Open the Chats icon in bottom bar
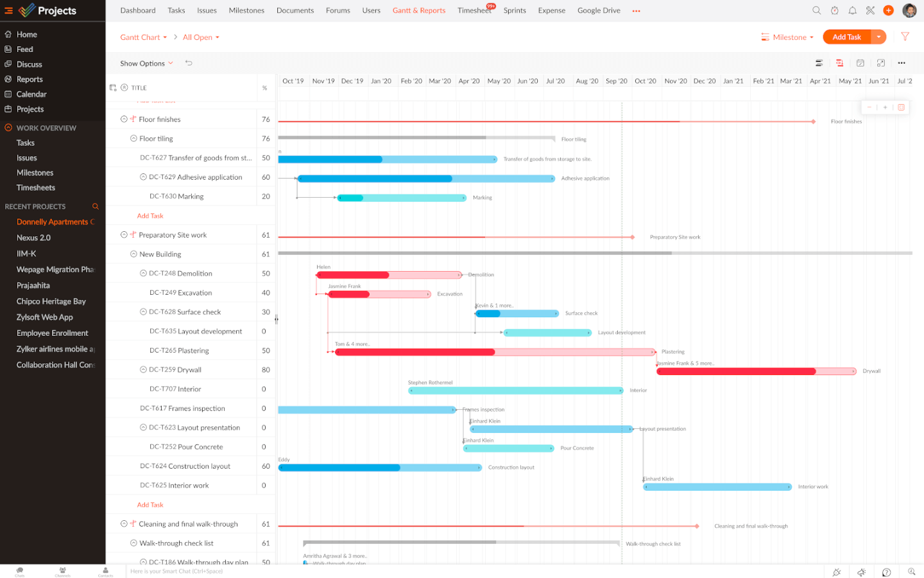 (x=20, y=571)
